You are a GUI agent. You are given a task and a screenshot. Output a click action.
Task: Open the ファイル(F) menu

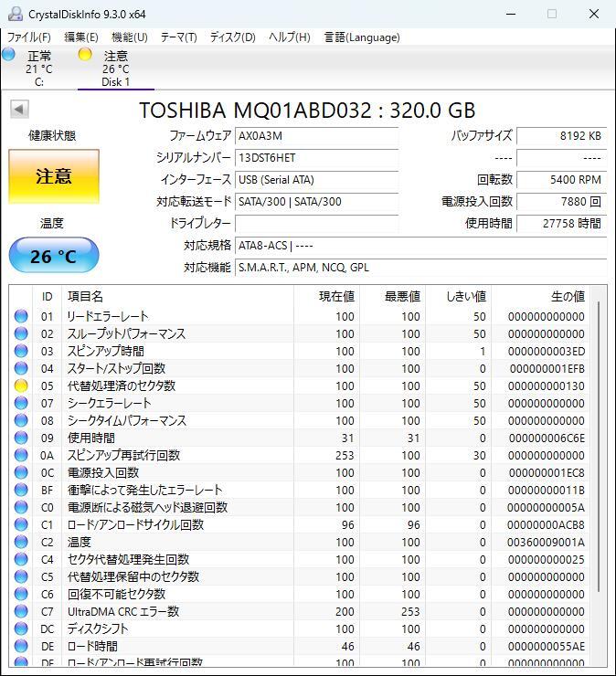tap(29, 37)
